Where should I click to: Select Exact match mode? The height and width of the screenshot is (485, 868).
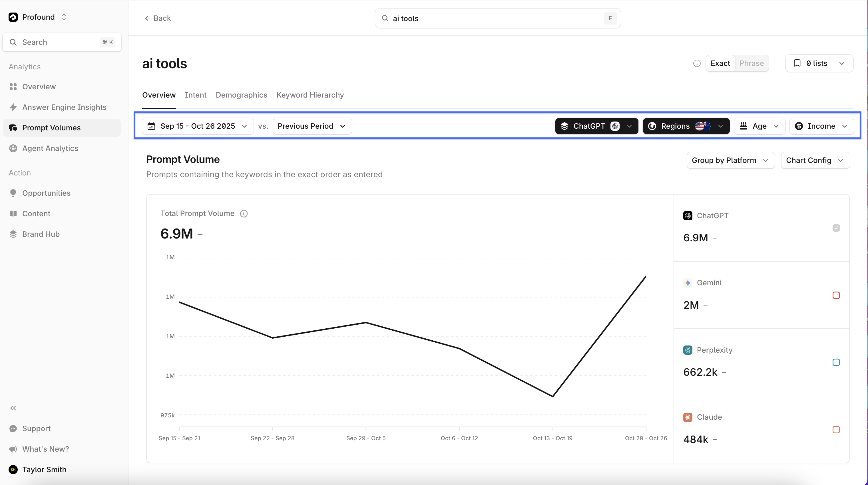pos(720,63)
